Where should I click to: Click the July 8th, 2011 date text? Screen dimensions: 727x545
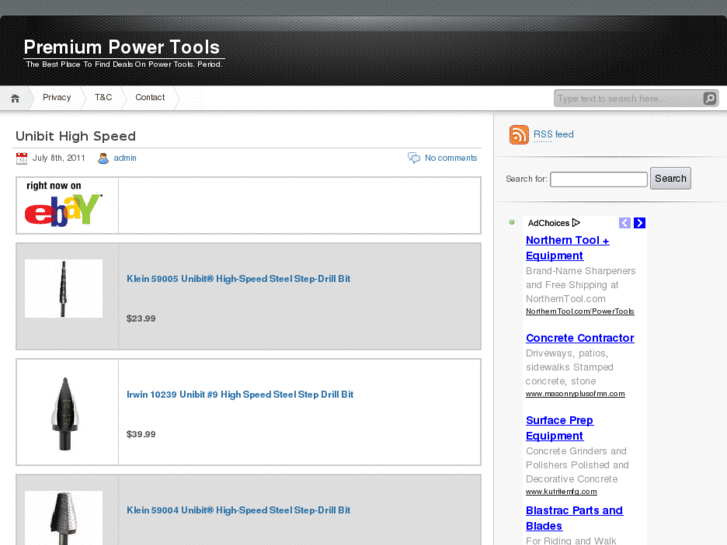coord(59,158)
